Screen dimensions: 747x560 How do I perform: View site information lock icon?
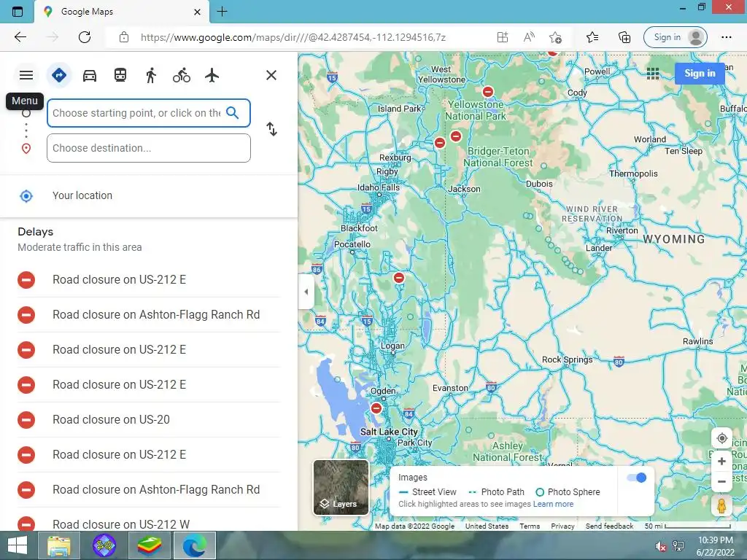pyautogui.click(x=124, y=37)
